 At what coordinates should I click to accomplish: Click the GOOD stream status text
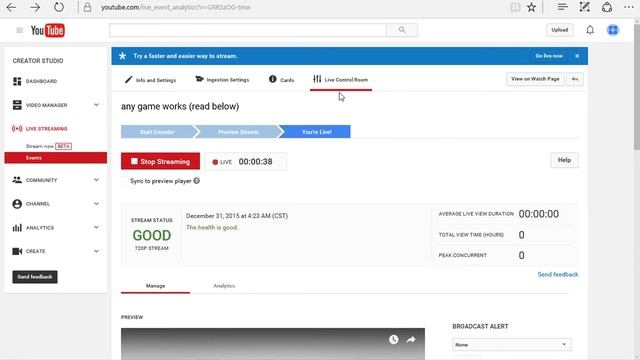152,236
